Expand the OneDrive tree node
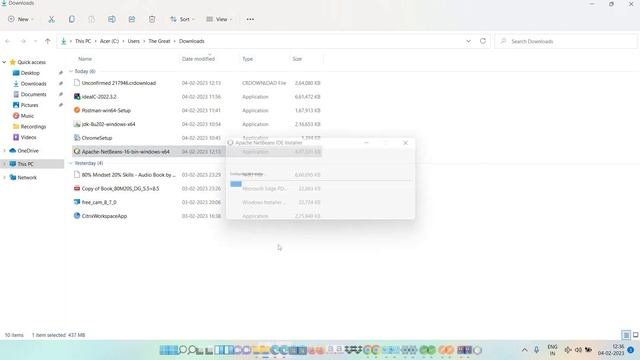The width and height of the screenshot is (640, 360). (4, 151)
